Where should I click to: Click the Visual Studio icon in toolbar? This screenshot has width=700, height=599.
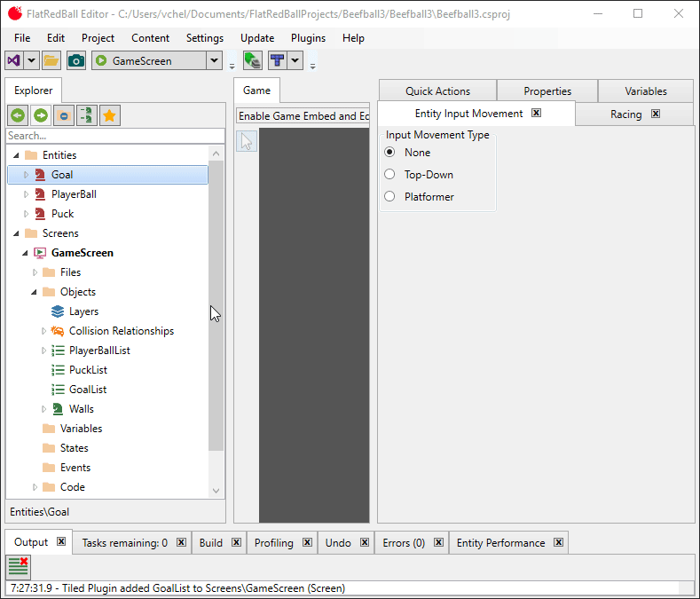pyautogui.click(x=13, y=60)
